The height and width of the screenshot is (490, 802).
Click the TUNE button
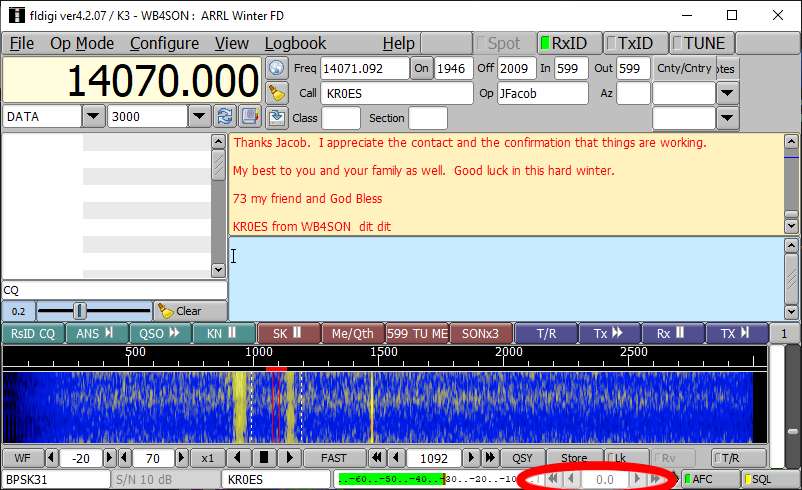coord(703,43)
